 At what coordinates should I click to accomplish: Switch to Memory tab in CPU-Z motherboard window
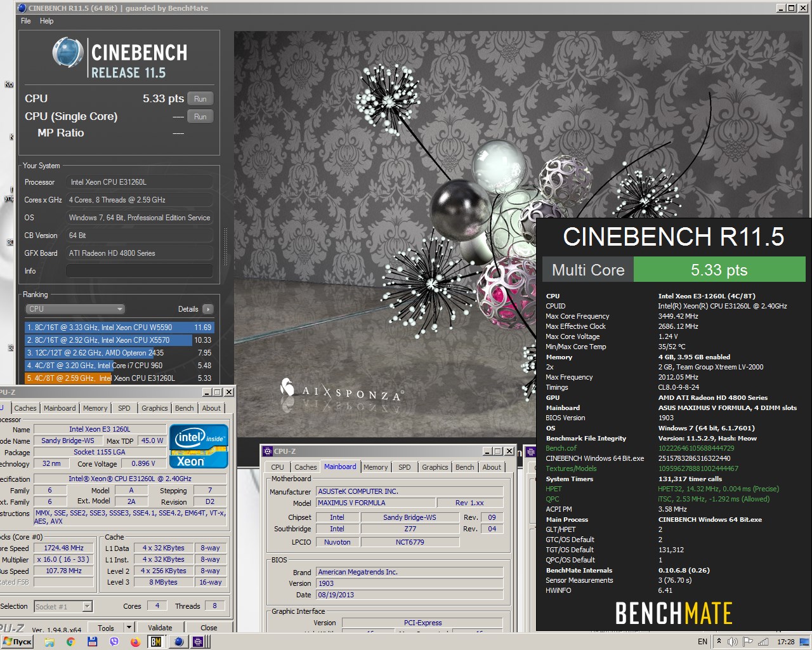(x=376, y=467)
